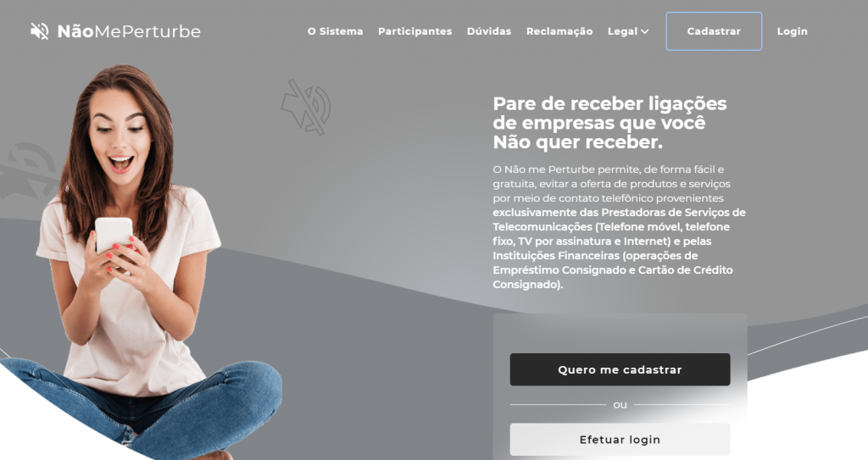Click the partial muted icon at left edge
Viewport: 868px width, 460px height.
point(28,171)
